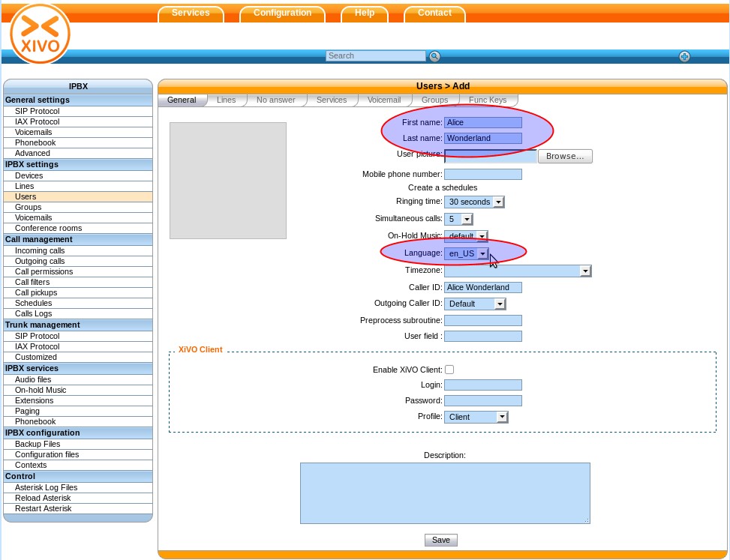Open the Outgoing Caller ID dropdown
Viewport: 730px width, 560px height.
(475, 304)
